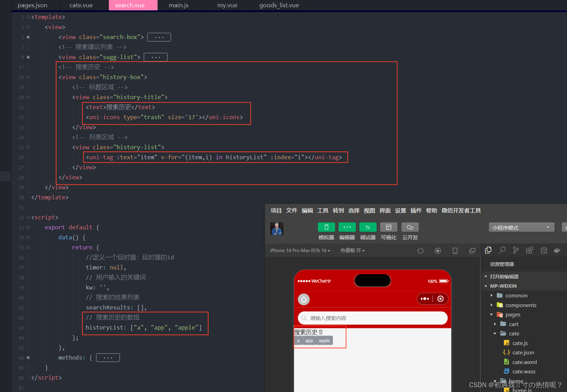Image resolution: width=567 pixels, height=392 pixels.
Task: Open the docker whale icon
Action: pyautogui.click(x=557, y=250)
